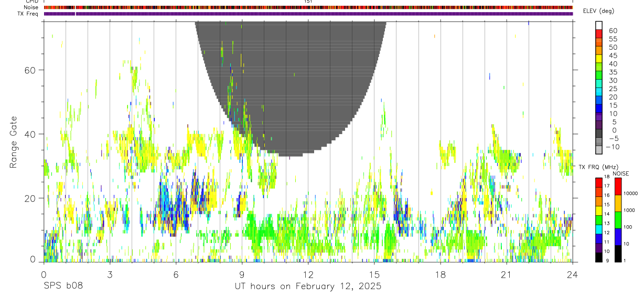Click the 'SPS b08' radar label

click(x=63, y=287)
